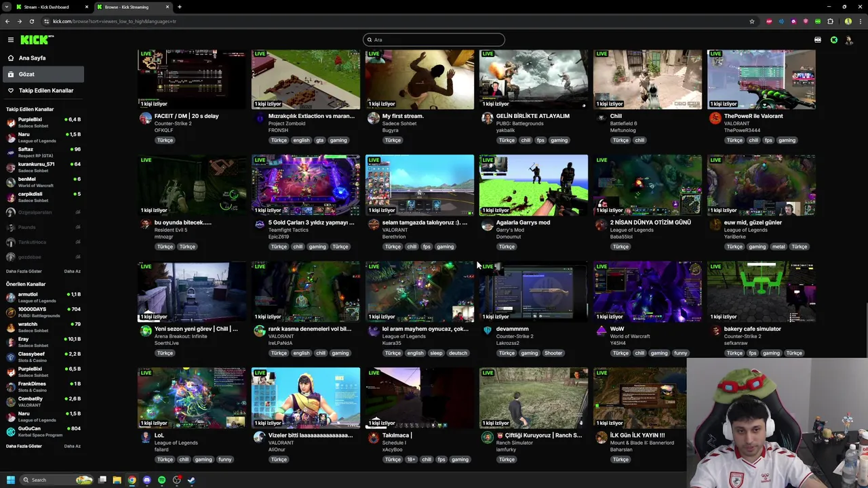868x488 pixels.
Task: Click 'Mount & Blade II: Bannerlord' category text
Action: point(642,443)
